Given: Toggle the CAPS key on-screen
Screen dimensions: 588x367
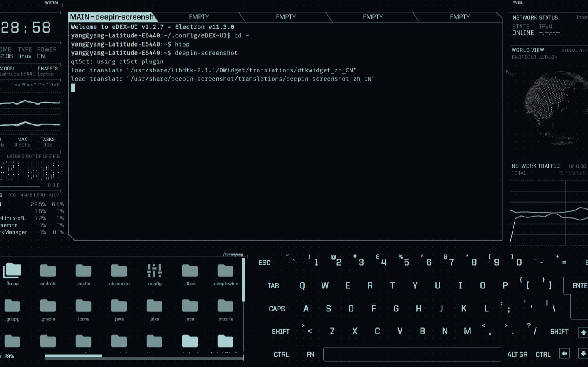Looking at the screenshot, I should point(277,309).
